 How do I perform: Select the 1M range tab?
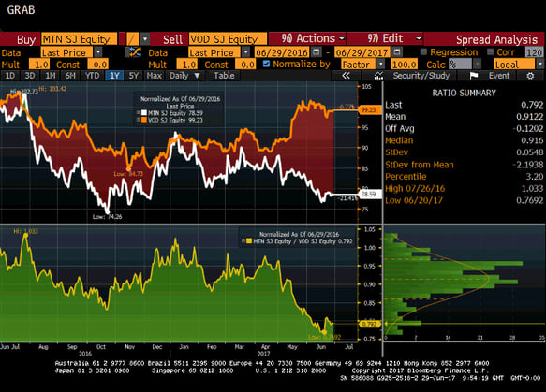(x=51, y=76)
